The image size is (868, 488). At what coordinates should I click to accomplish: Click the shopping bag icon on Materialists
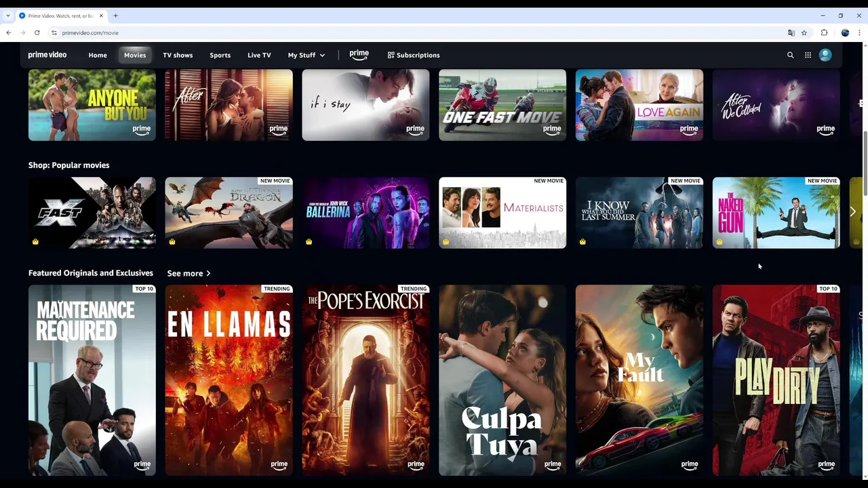pos(446,241)
